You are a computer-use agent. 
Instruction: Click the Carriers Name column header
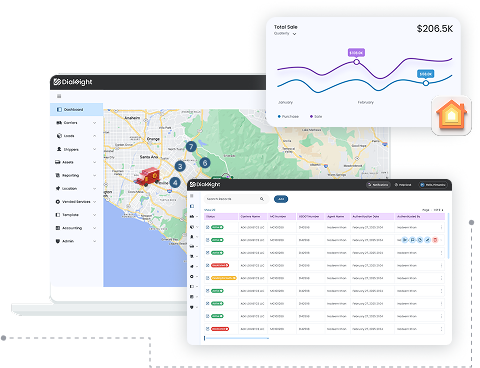point(253,217)
